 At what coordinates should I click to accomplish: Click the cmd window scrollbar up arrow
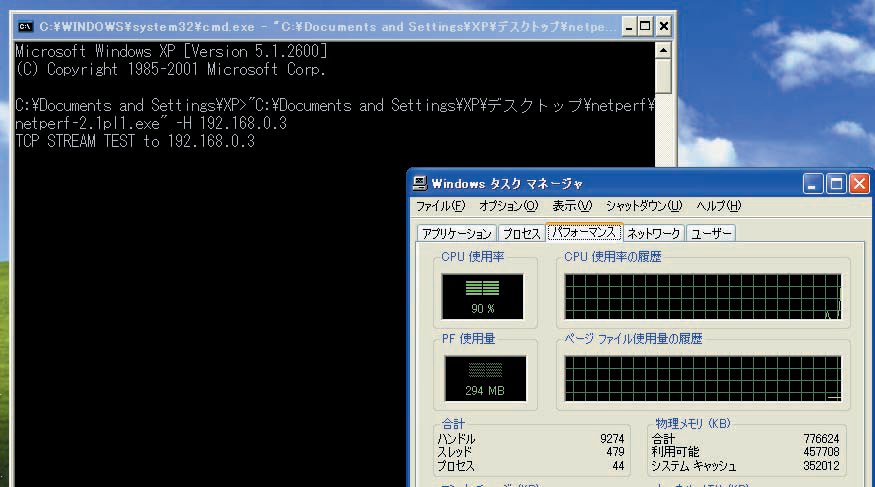click(663, 51)
